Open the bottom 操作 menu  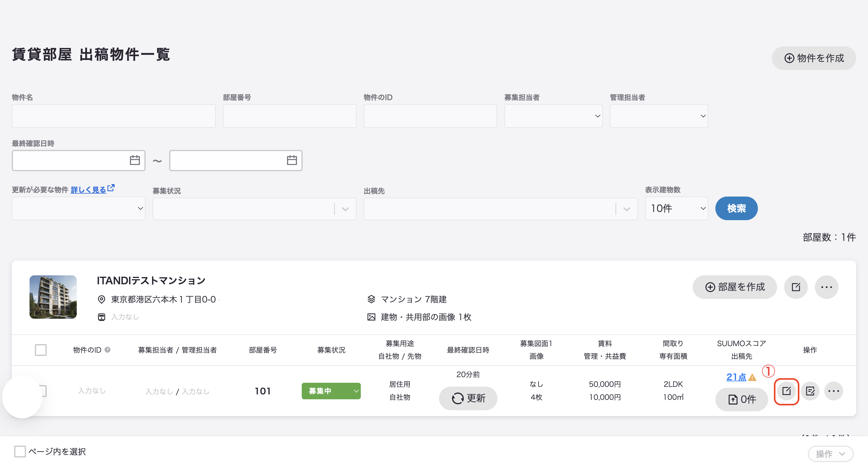click(x=831, y=454)
